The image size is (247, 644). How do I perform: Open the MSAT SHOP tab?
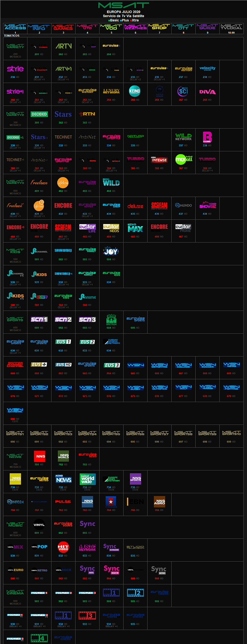pyautogui.click(x=159, y=27)
